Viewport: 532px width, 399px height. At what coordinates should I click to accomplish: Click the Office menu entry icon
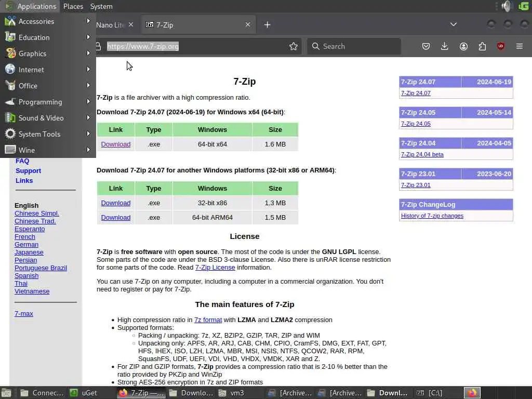pyautogui.click(x=10, y=86)
